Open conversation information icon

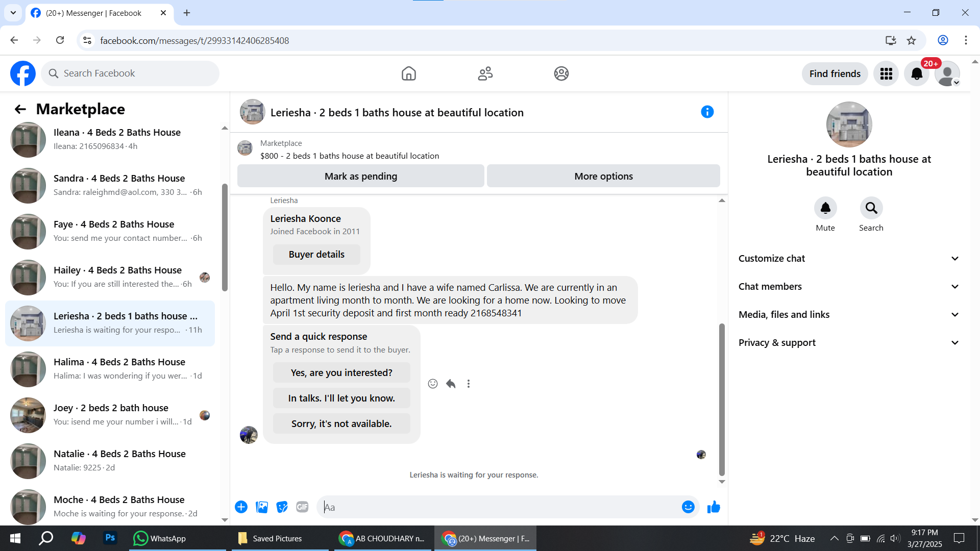707,112
